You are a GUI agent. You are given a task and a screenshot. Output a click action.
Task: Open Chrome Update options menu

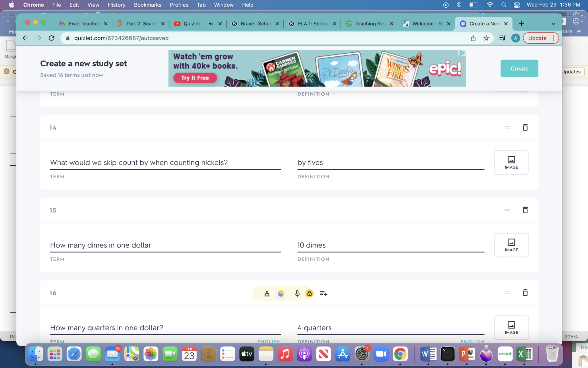(x=553, y=38)
